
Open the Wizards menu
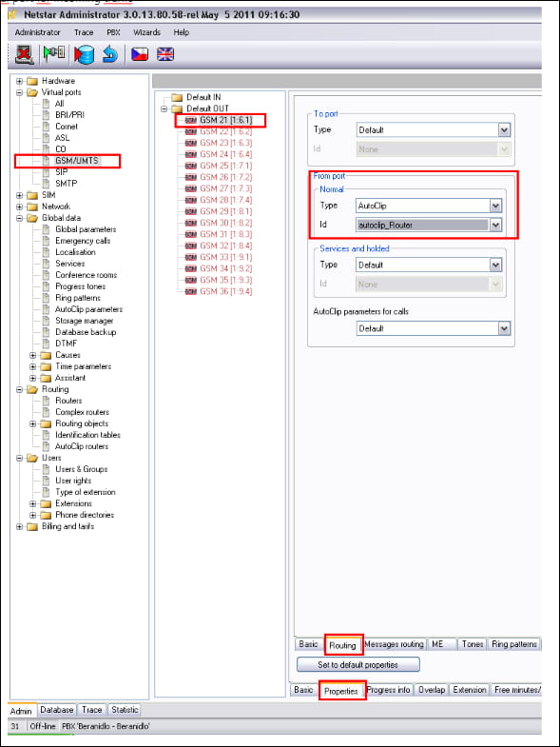[x=146, y=32]
